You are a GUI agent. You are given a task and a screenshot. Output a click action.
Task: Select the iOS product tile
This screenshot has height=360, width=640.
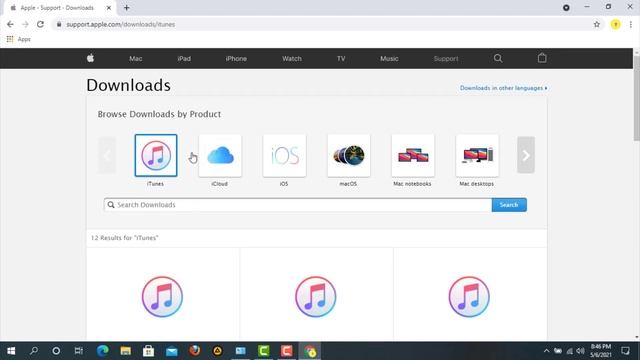284,156
